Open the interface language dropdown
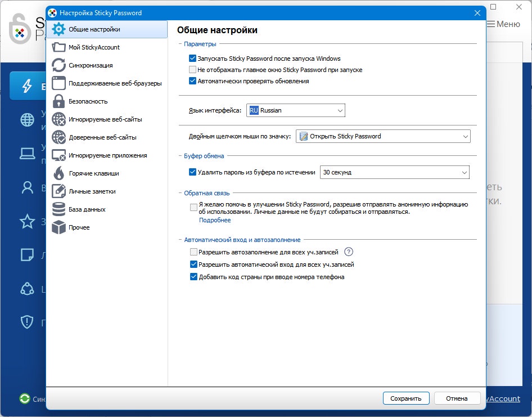 295,110
